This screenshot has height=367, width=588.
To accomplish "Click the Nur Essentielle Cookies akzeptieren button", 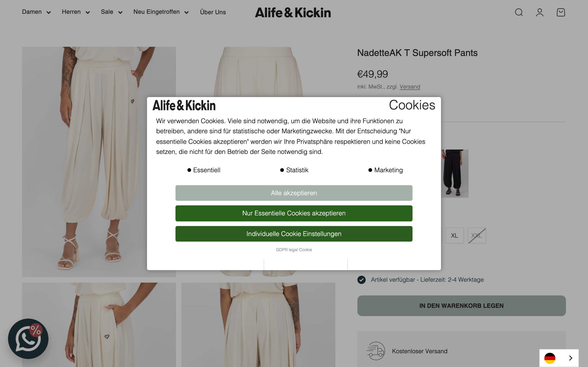I will (294, 213).
